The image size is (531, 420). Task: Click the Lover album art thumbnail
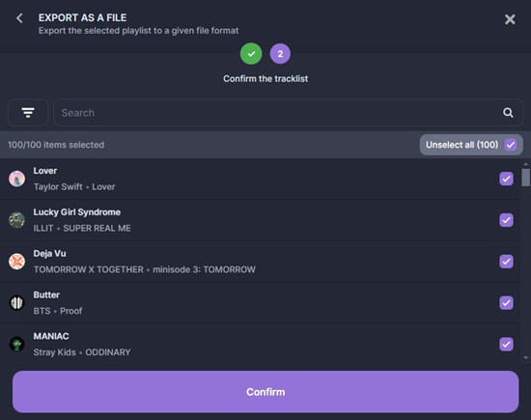click(16, 179)
